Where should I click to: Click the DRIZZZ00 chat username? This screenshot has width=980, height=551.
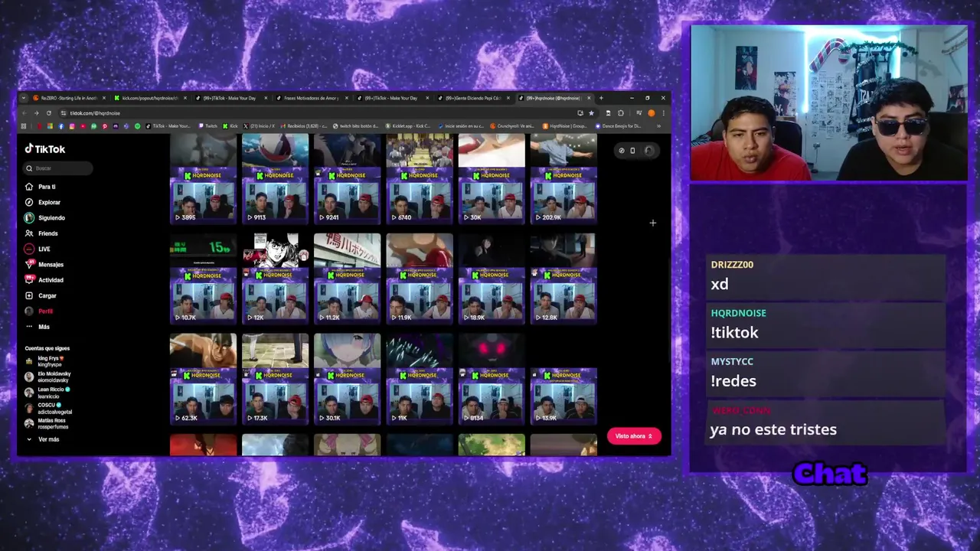click(732, 265)
